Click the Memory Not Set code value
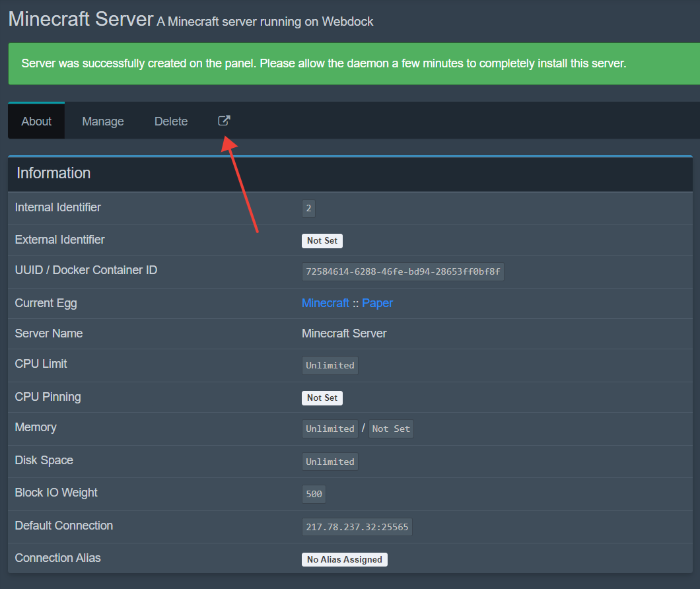Image resolution: width=700 pixels, height=589 pixels. point(391,429)
